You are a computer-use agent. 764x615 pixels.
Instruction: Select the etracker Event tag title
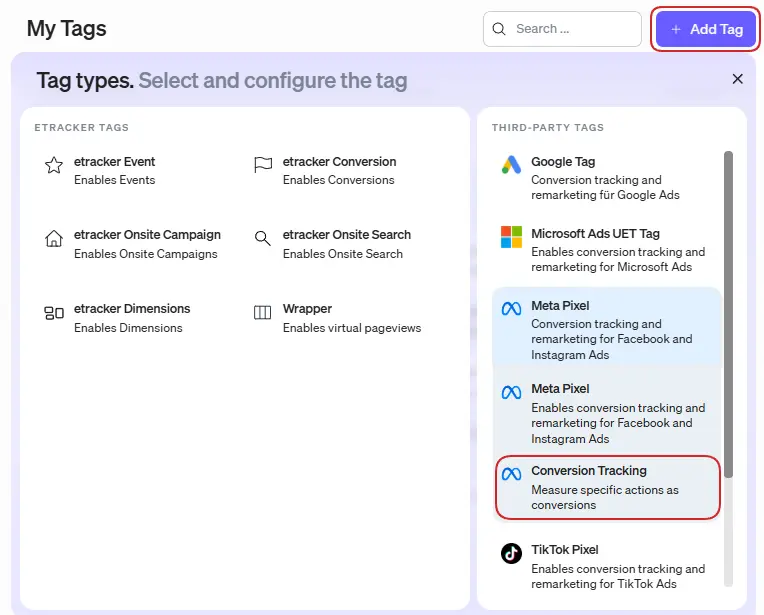(115, 162)
